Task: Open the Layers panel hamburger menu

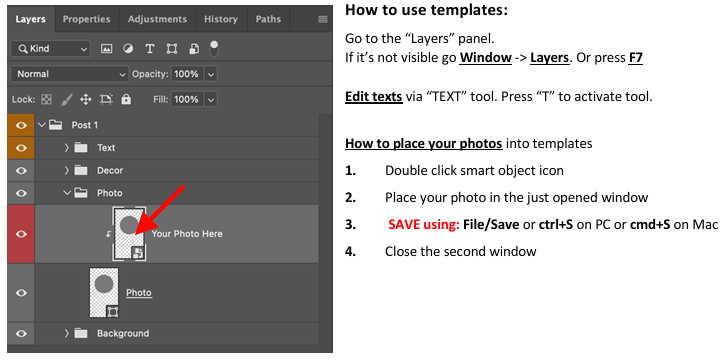Action: coord(323,19)
